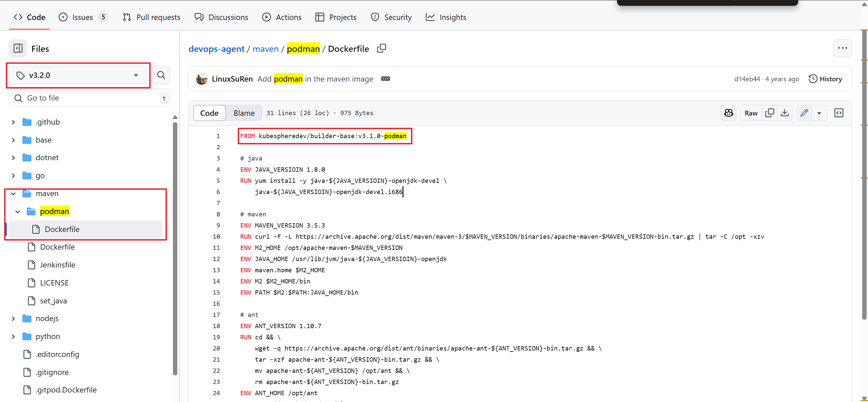Open the Security tab
The image size is (868, 402).
coord(391,17)
